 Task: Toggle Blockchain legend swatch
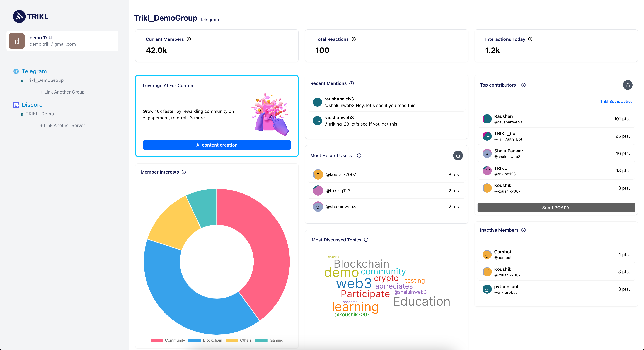[x=195, y=341]
